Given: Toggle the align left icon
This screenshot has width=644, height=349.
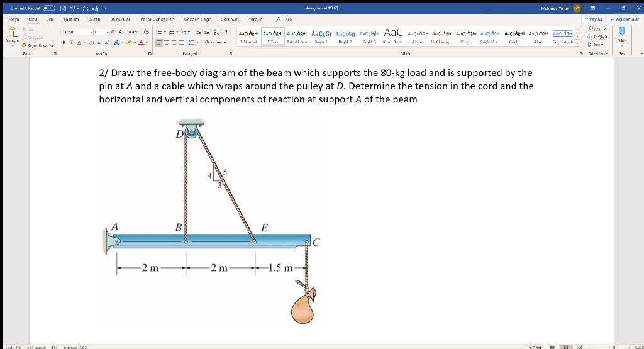Looking at the screenshot, I should pos(159,43).
